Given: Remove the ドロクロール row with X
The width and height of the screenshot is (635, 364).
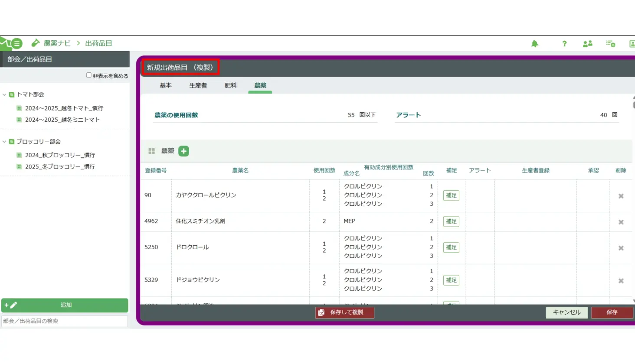Looking at the screenshot, I should (621, 248).
